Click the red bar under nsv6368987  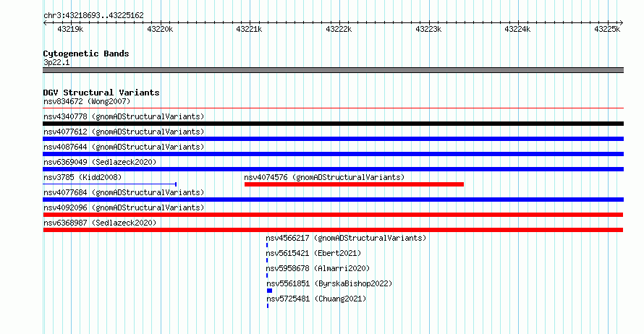coord(333,230)
